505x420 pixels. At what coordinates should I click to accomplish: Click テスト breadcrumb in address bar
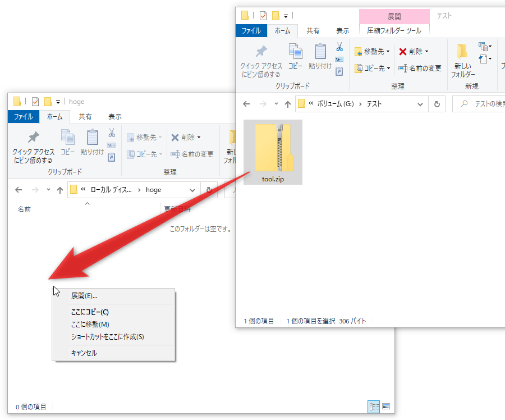tap(374, 104)
